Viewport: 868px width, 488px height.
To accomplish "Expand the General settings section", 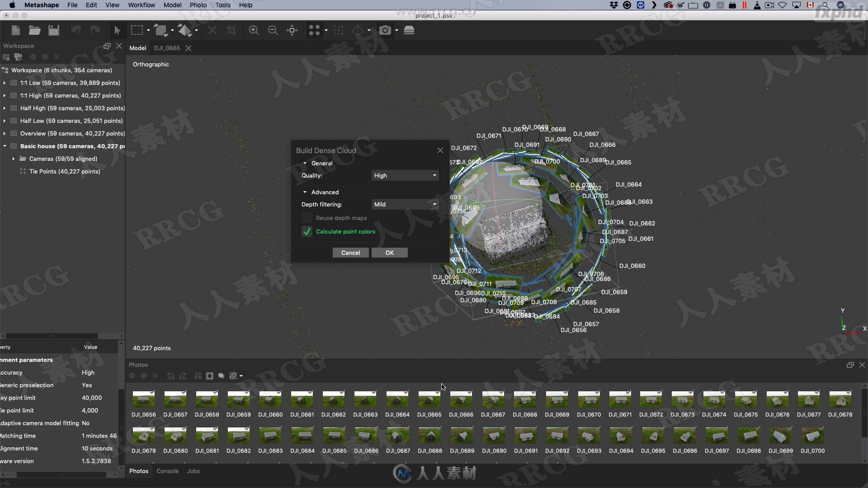I will pos(305,163).
